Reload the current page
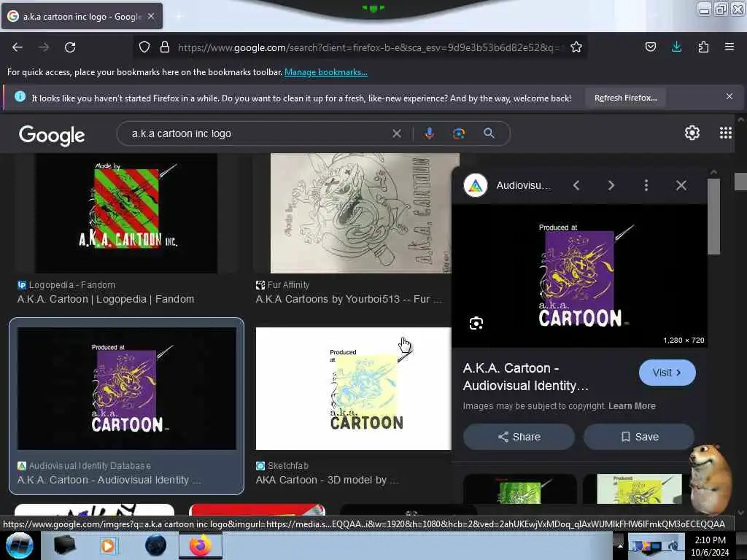 (x=70, y=47)
